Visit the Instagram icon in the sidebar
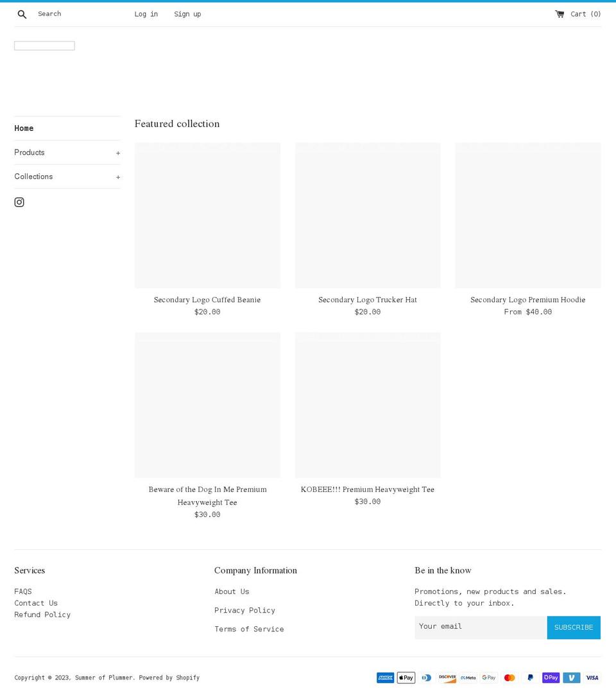 (x=19, y=202)
